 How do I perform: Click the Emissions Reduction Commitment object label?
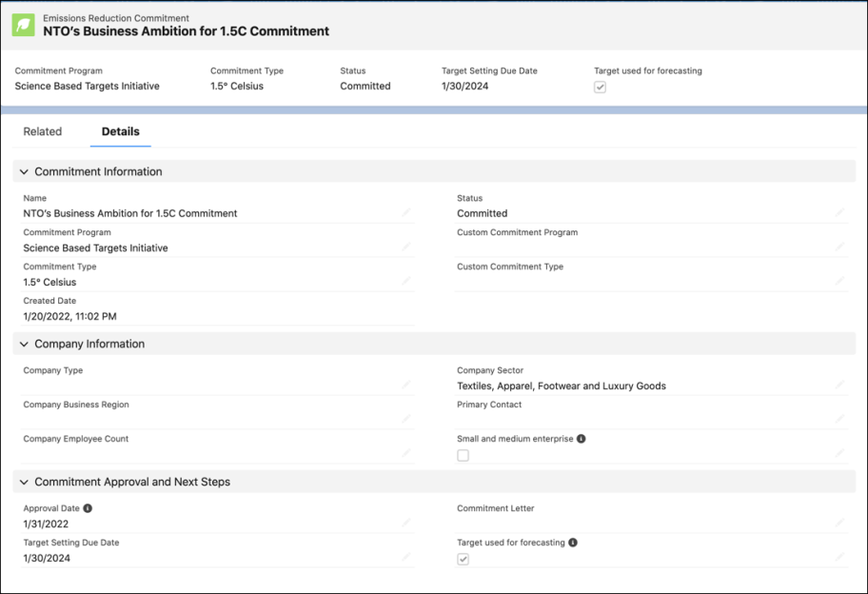(x=116, y=18)
